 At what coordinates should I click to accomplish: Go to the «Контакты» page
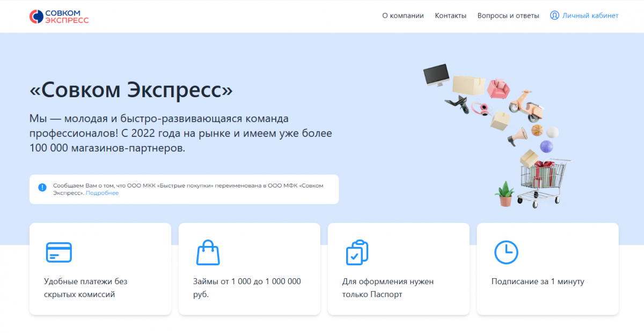coord(450,16)
